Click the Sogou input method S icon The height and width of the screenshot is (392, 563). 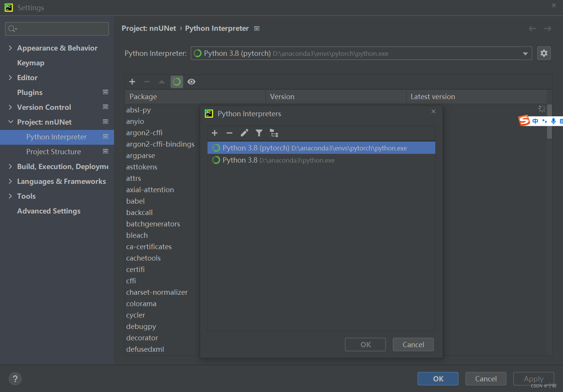click(524, 121)
